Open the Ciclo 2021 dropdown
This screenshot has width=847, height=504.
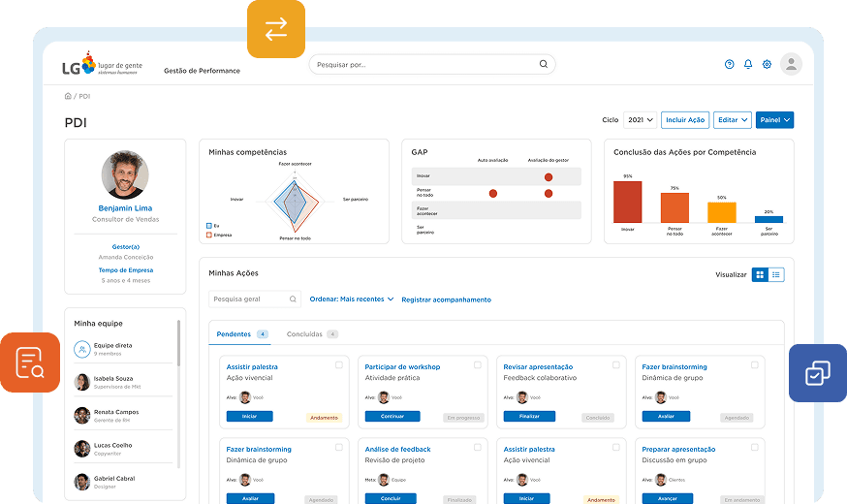(640, 120)
